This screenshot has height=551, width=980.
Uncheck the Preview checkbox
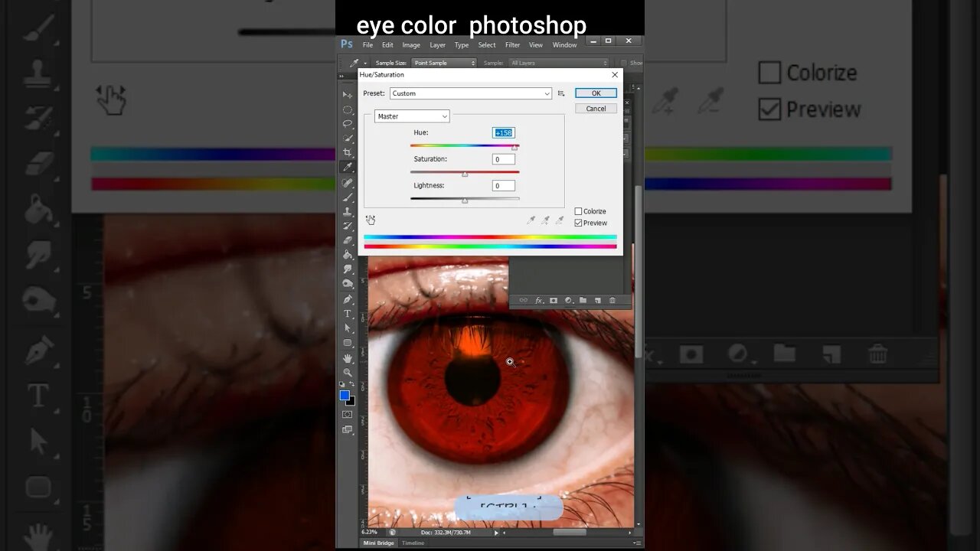point(578,223)
